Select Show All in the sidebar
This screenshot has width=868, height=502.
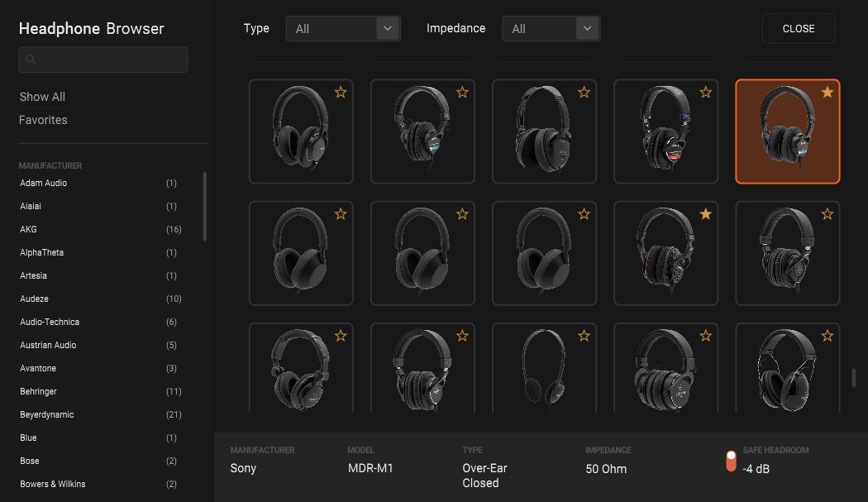point(42,97)
